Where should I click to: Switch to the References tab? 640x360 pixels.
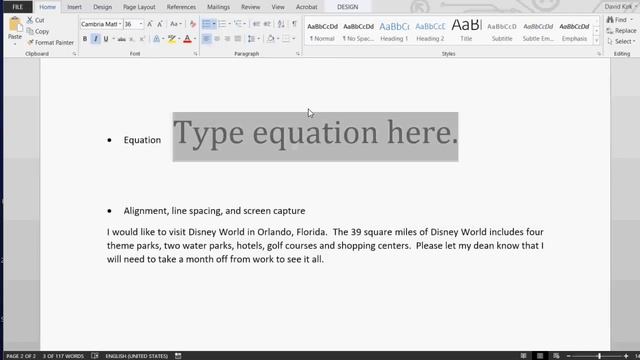click(x=181, y=7)
